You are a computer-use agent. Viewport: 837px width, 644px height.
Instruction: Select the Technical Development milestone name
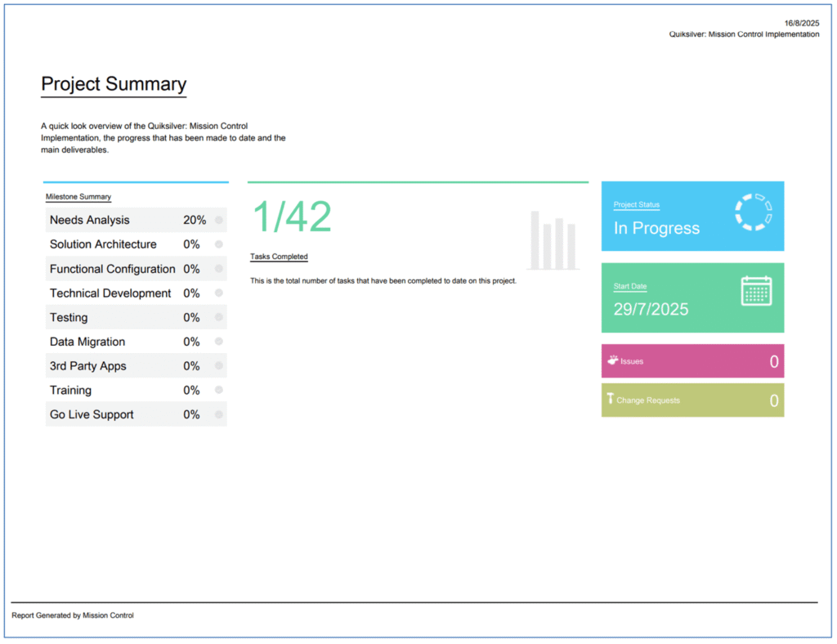coord(110,293)
